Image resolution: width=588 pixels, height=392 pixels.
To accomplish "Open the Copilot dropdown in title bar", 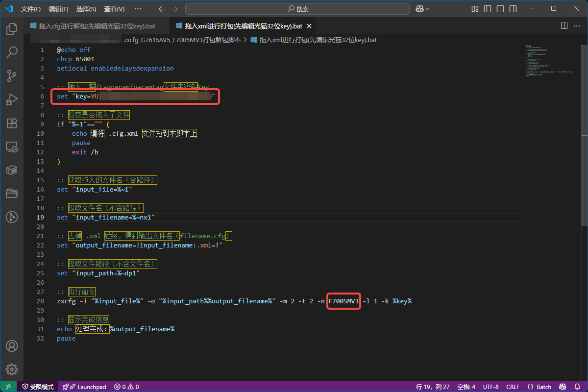I will point(422,9).
